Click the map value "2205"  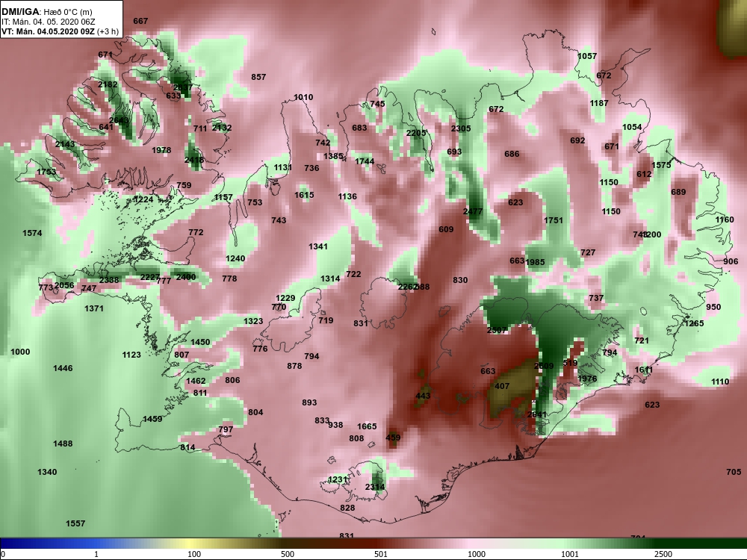click(416, 133)
